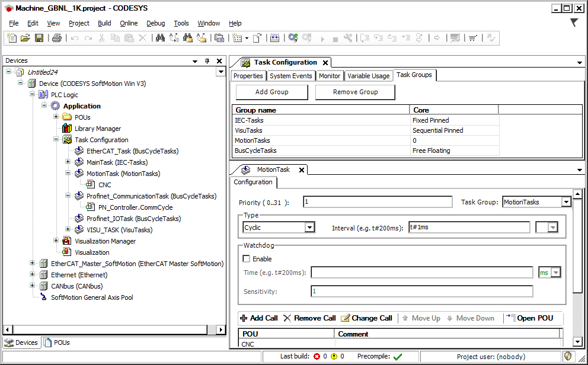The width and height of the screenshot is (588, 365).
Task: Expand the EtherCAT_Master_SoftMotion node
Action: [32, 263]
